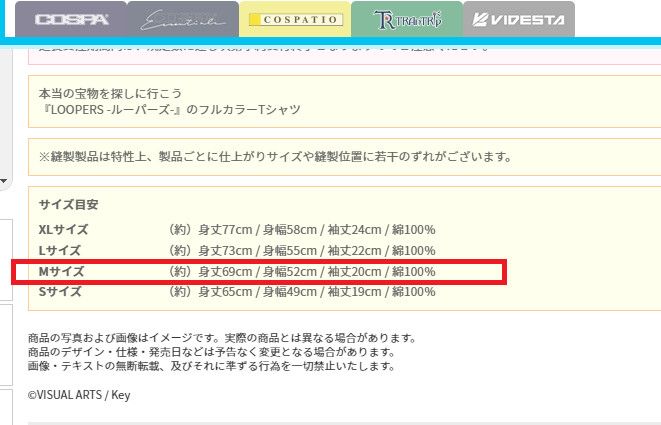Click the TR emblem in TRANTRIP logo
The height and width of the screenshot is (425, 661).
coord(385,20)
